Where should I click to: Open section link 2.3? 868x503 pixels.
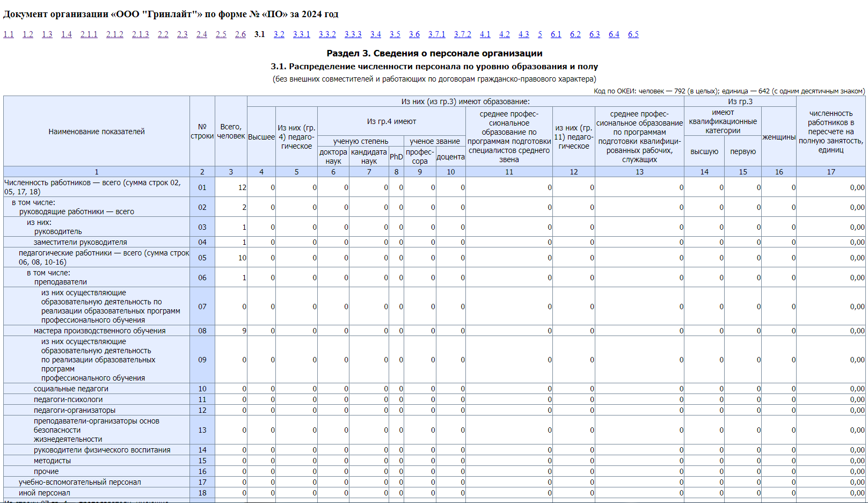pyautogui.click(x=183, y=34)
